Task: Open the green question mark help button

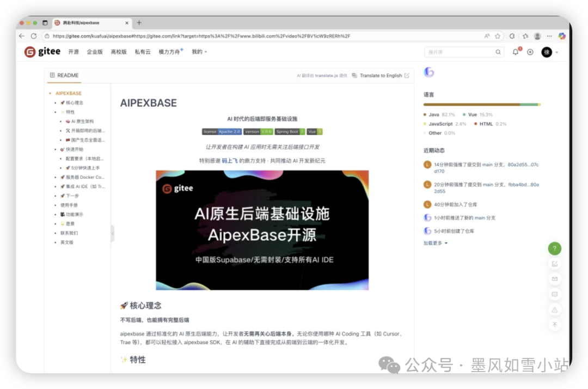Action: [554, 248]
